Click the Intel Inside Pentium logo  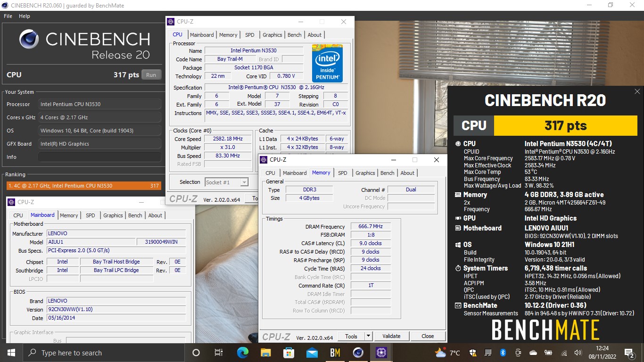(x=327, y=64)
